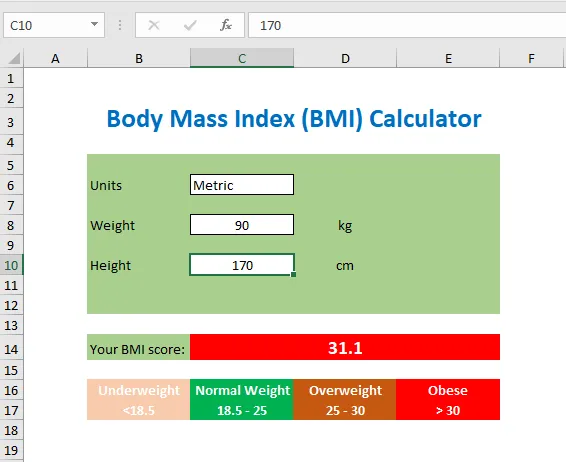The image size is (566, 462).
Task: Click the formula bar showing 170
Action: (407, 25)
